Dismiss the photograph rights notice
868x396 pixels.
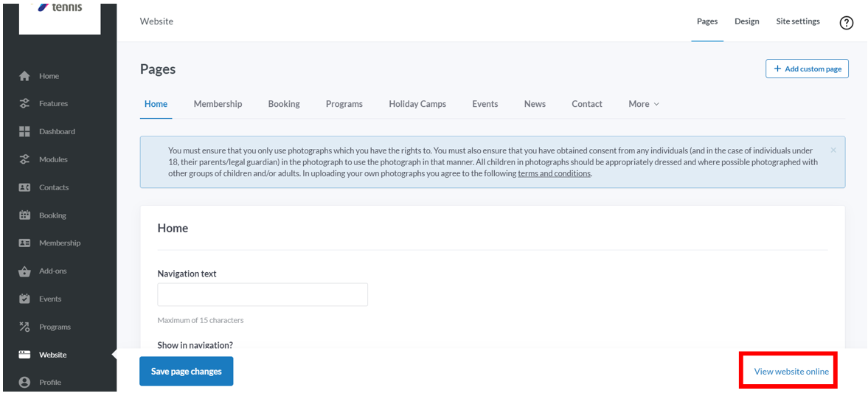coord(833,150)
